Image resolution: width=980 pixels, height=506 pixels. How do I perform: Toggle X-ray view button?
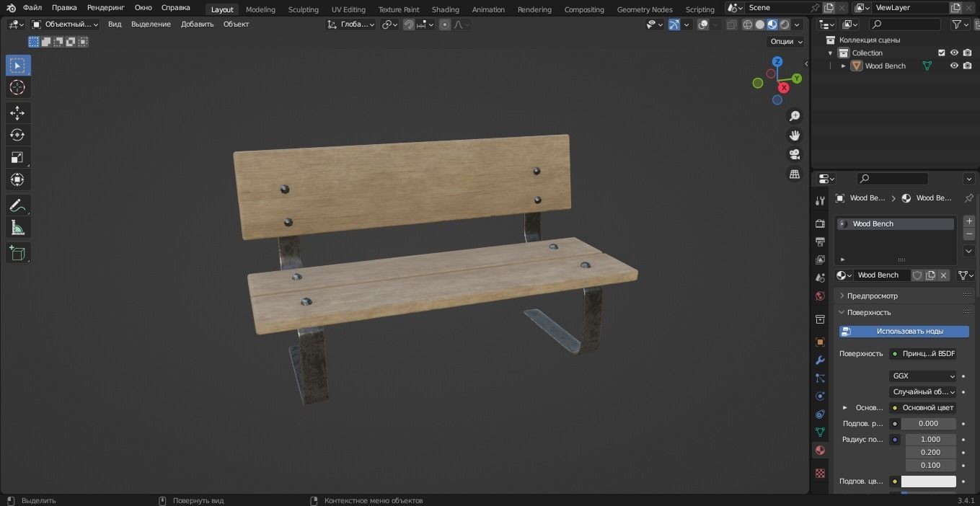[731, 25]
